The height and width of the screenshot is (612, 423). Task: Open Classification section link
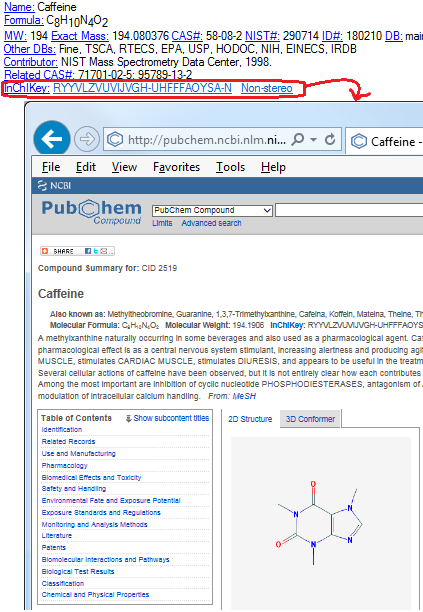62,584
